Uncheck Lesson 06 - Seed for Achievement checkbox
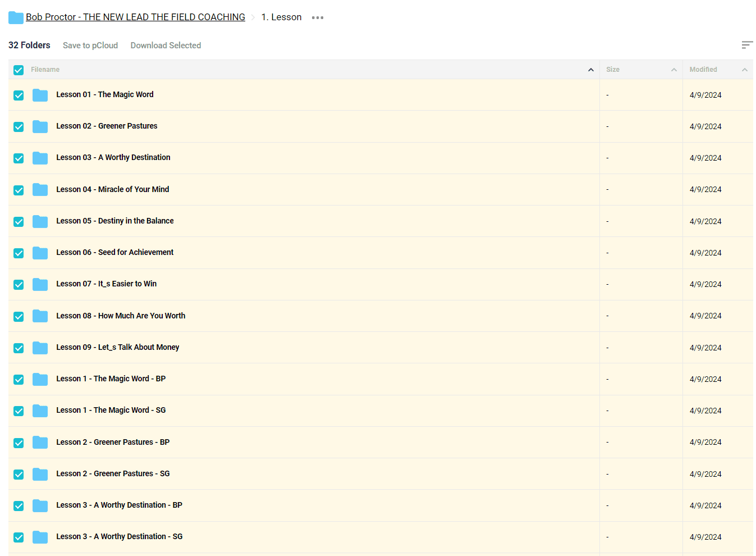The image size is (756, 556). (x=19, y=253)
